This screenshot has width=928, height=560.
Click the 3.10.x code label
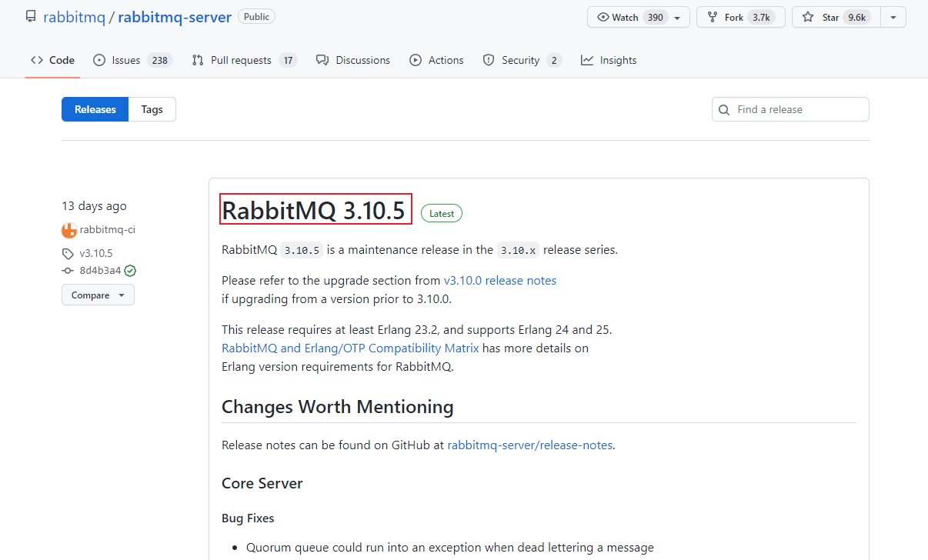(518, 250)
